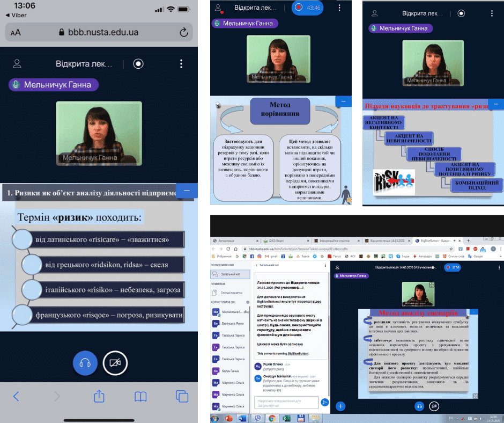Tap Мельничук Ганна talking pill in left phone screenshot
The height and width of the screenshot is (423, 504).
[x=54, y=85]
